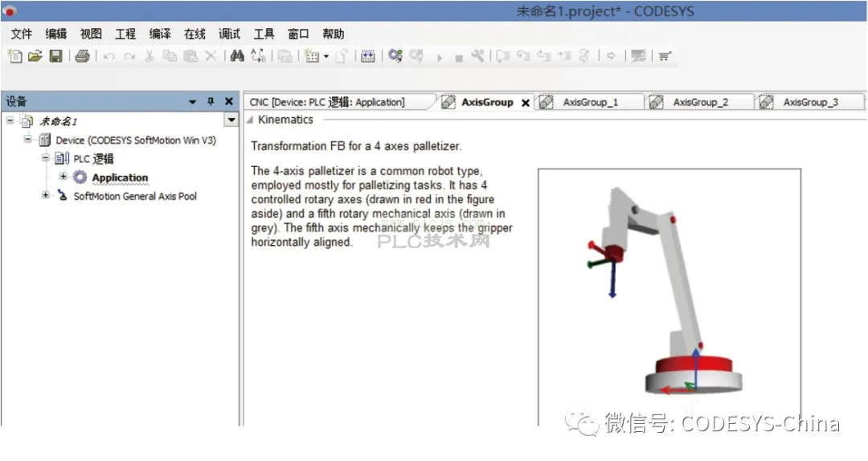Screen dimensions: 868x461
Task: Click the Undo arrow icon
Action: click(x=109, y=56)
